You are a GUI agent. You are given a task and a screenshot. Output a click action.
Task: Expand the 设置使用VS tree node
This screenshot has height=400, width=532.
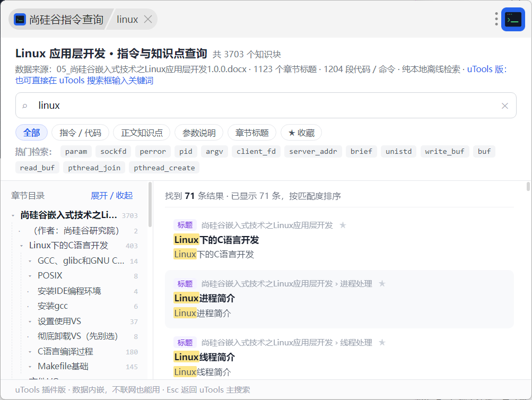tap(30, 321)
